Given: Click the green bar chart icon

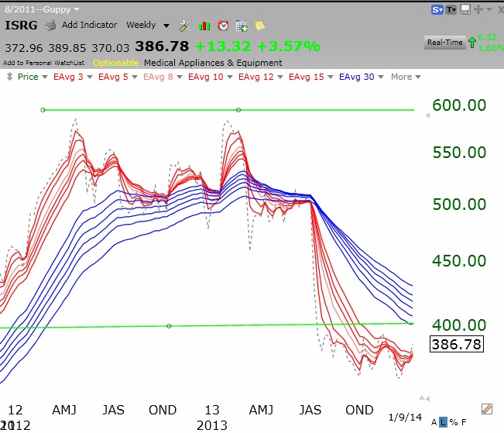Looking at the screenshot, I should [204, 26].
